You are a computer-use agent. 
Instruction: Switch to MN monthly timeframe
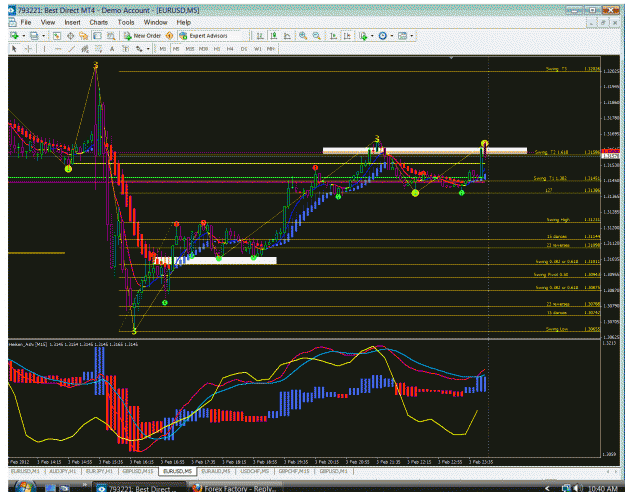(271, 49)
